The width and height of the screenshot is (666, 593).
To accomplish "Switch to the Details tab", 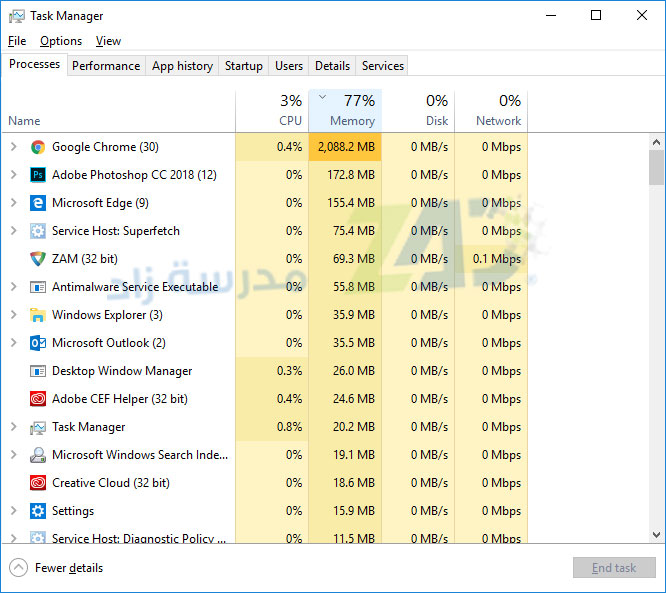I will (x=333, y=66).
